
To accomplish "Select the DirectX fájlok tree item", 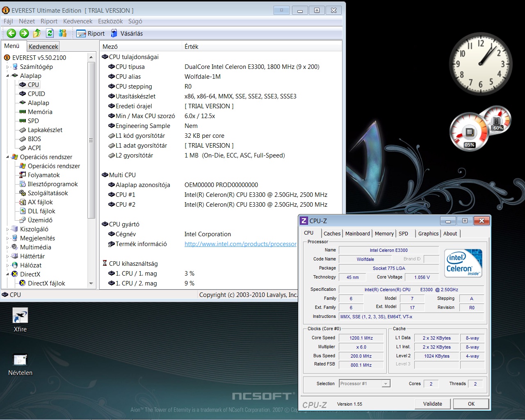I will (x=46, y=283).
